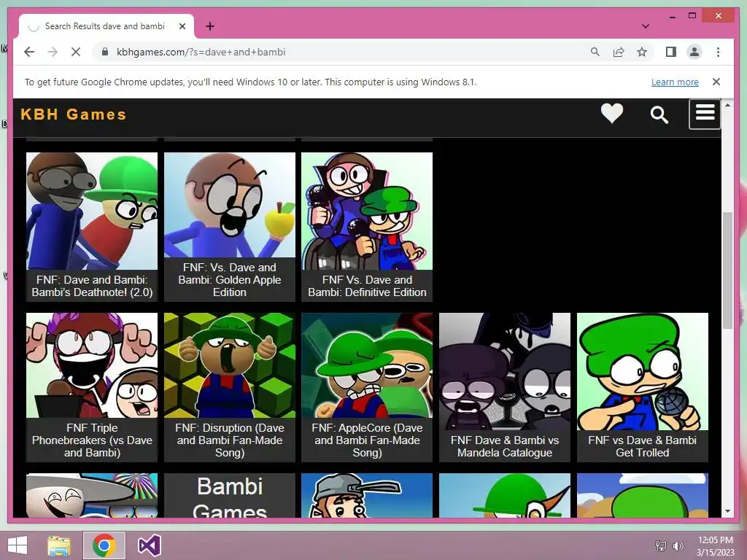This screenshot has width=747, height=560.
Task: Open favorites with the heart icon
Action: pyautogui.click(x=612, y=114)
